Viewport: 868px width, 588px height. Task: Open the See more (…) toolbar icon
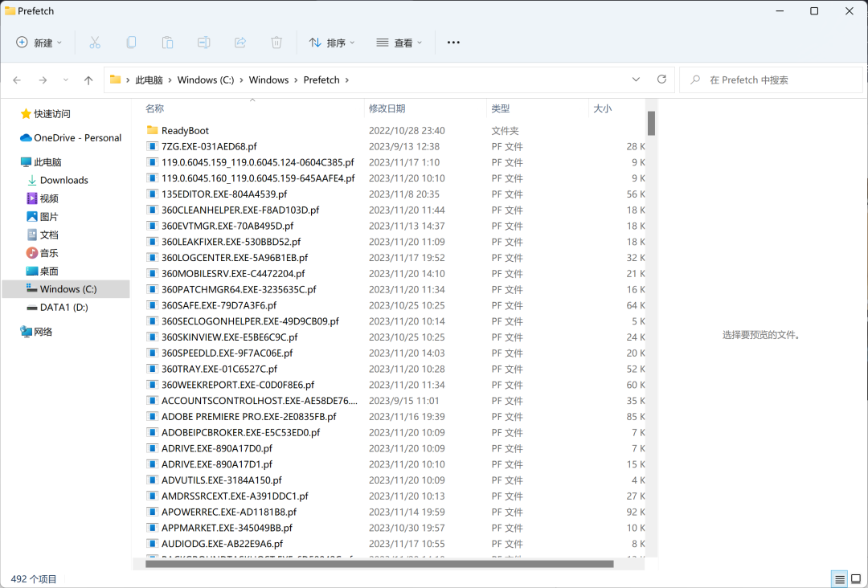452,42
